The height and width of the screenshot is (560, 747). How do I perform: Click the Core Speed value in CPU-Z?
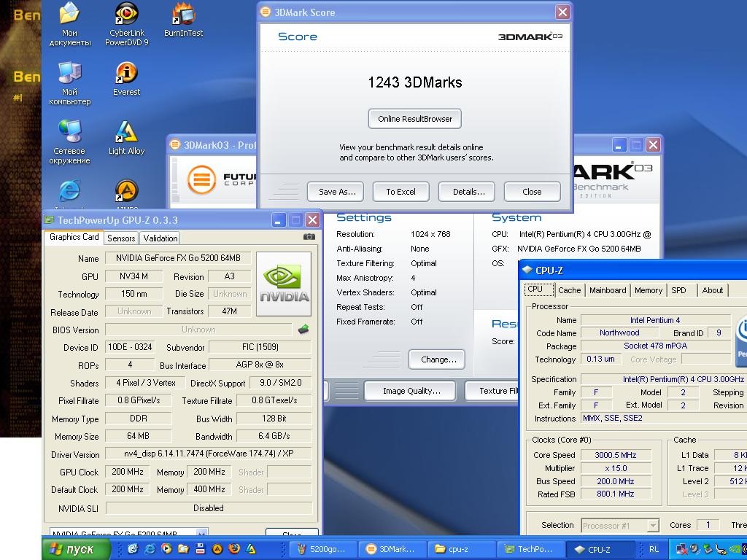(x=615, y=455)
